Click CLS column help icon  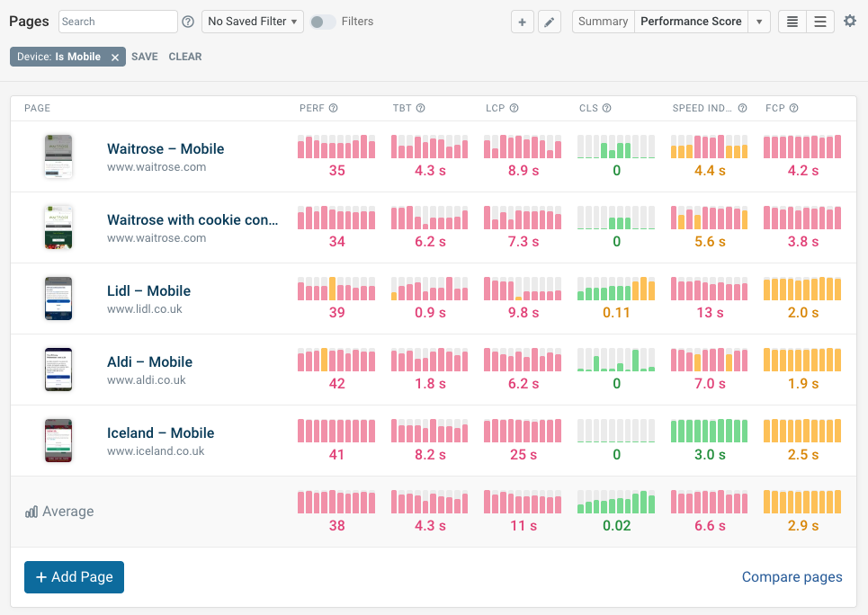[x=607, y=108]
